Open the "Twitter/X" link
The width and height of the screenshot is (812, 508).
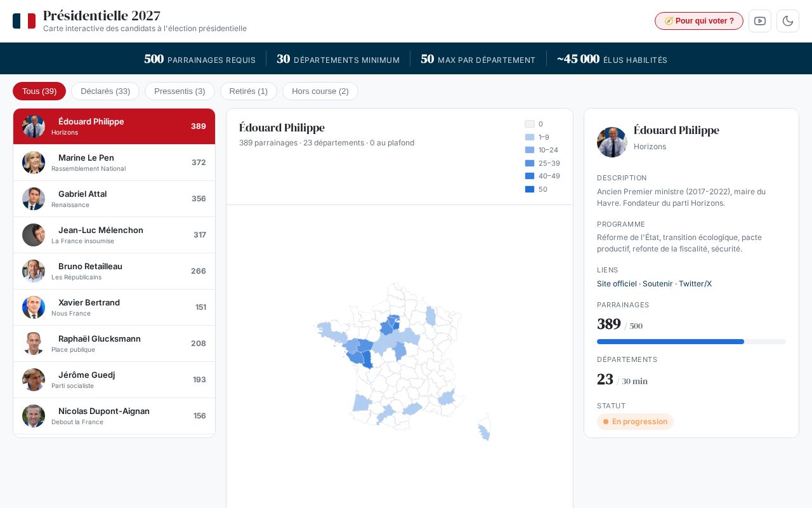695,284
